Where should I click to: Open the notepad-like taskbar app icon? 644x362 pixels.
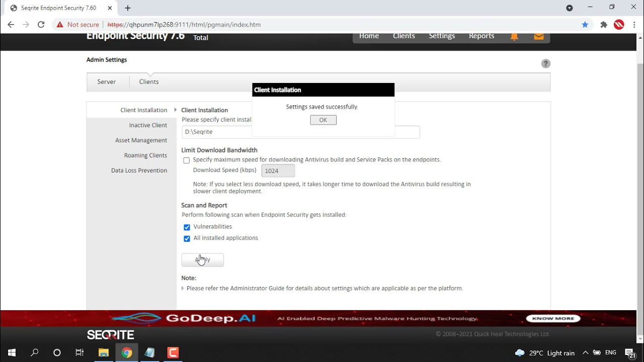point(149,352)
